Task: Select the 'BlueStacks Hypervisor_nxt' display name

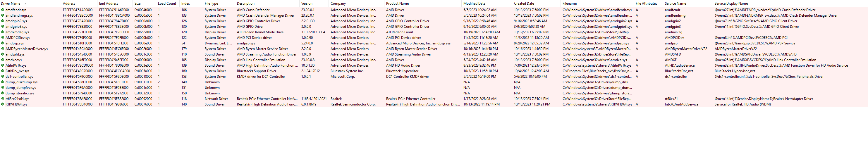Action: pyautogui.click(x=735, y=71)
